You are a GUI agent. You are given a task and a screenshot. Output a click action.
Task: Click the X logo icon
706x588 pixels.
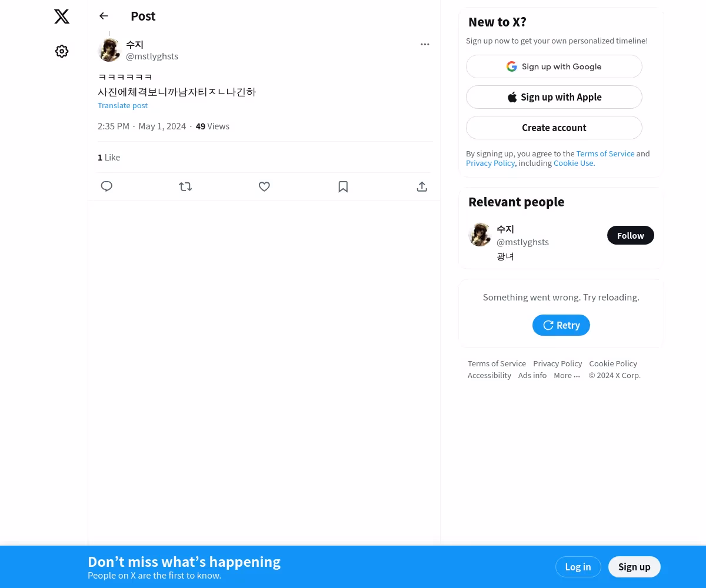click(x=62, y=16)
